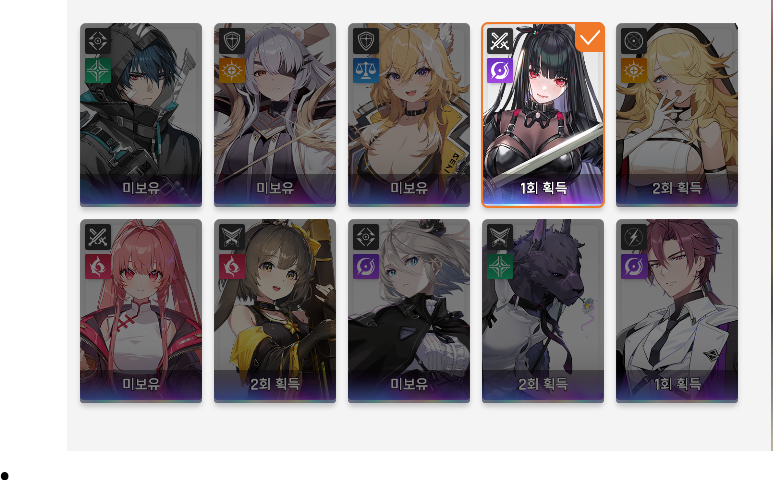Select the red-haired man in white coat
The height and width of the screenshot is (480, 773).
[x=677, y=311]
